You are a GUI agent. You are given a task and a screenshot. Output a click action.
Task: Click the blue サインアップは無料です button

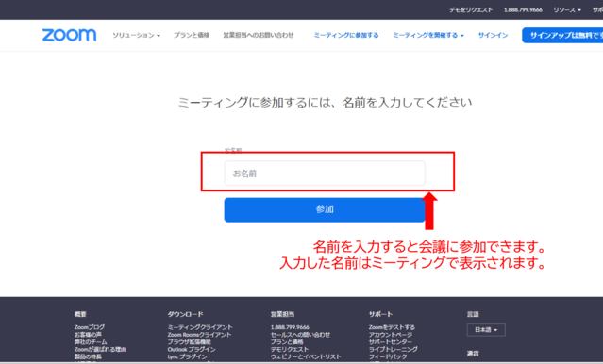click(x=562, y=35)
